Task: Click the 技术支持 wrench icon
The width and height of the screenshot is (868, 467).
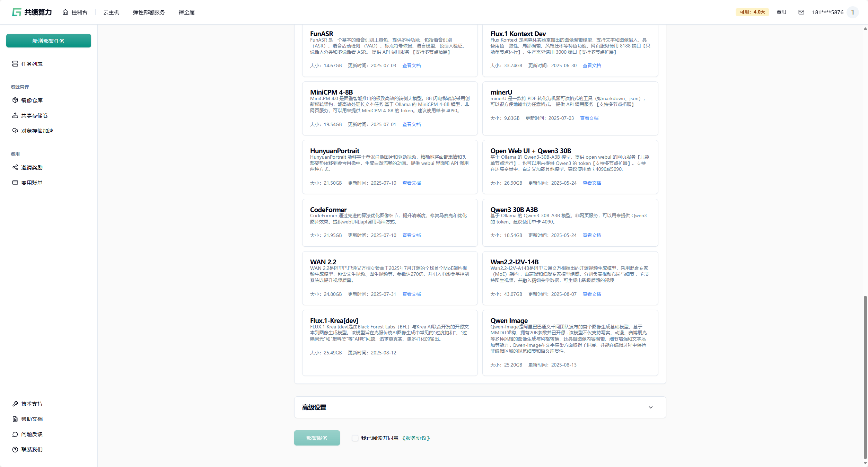Action: pyautogui.click(x=15, y=404)
